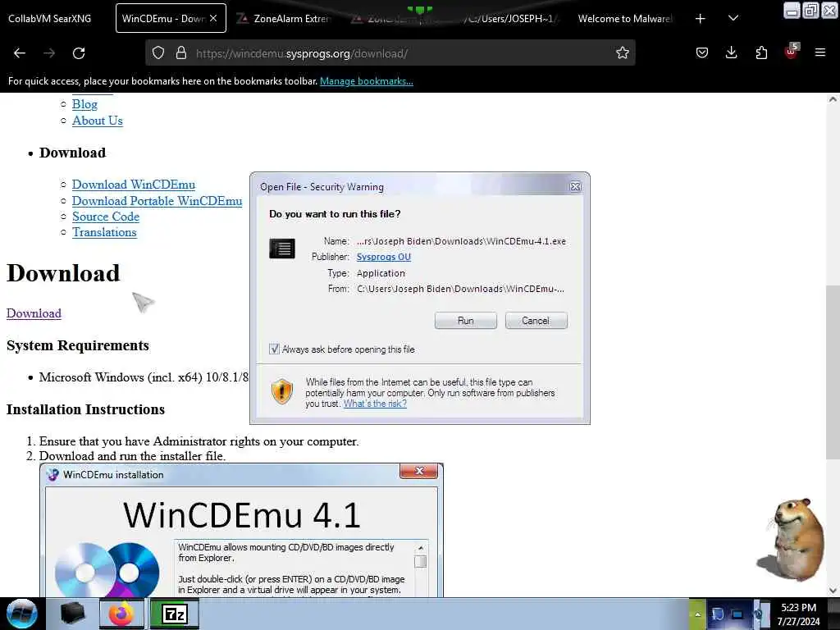Open the About Us link
The image size is (840, 630).
coord(98,121)
